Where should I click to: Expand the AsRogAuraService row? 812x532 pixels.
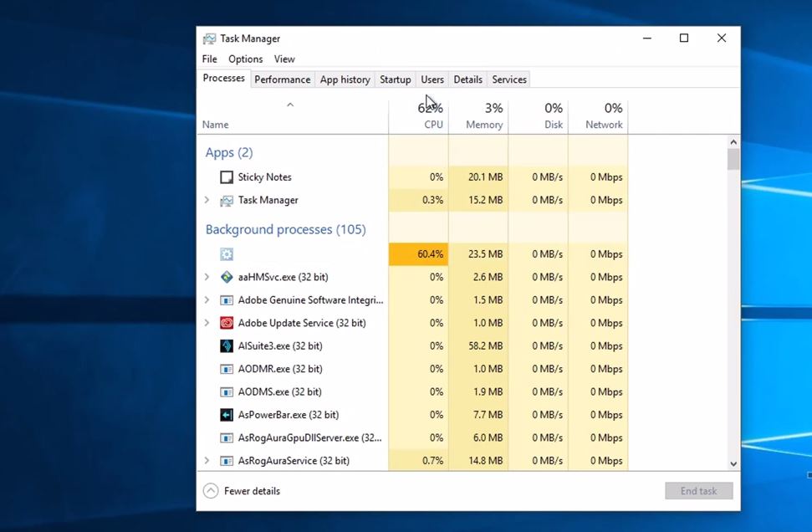(207, 461)
